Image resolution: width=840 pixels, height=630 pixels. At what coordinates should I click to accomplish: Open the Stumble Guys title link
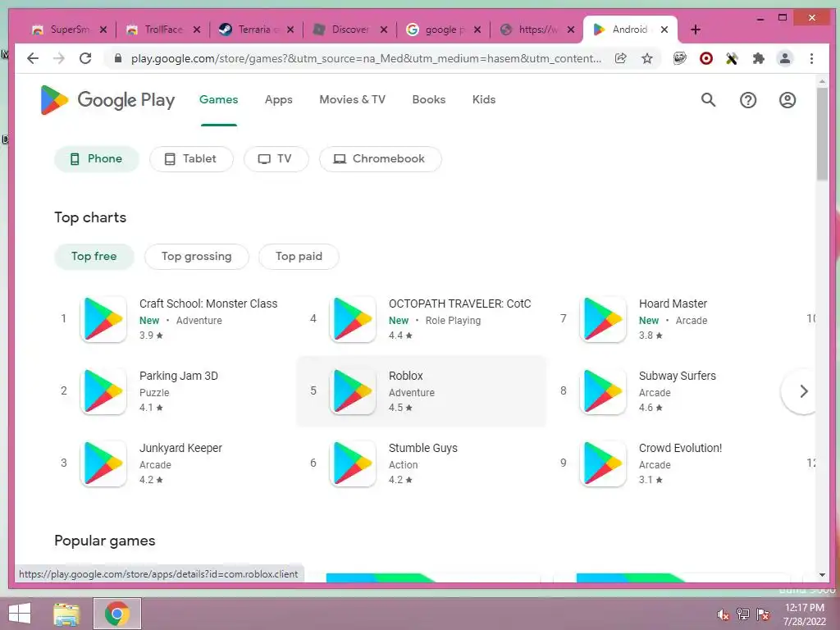422,448
